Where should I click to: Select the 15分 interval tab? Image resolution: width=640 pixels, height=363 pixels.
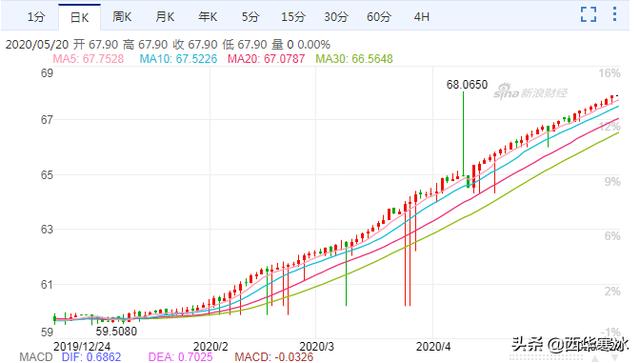click(293, 17)
